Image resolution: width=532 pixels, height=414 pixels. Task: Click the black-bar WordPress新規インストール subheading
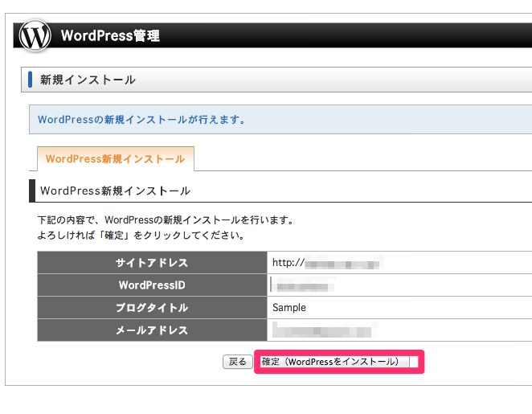click(115, 191)
